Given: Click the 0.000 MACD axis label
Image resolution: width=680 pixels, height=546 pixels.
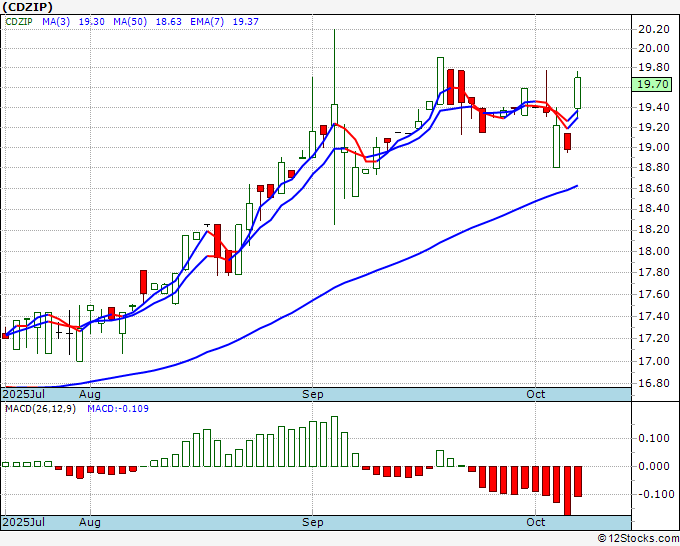Looking at the screenshot, I should (654, 466).
